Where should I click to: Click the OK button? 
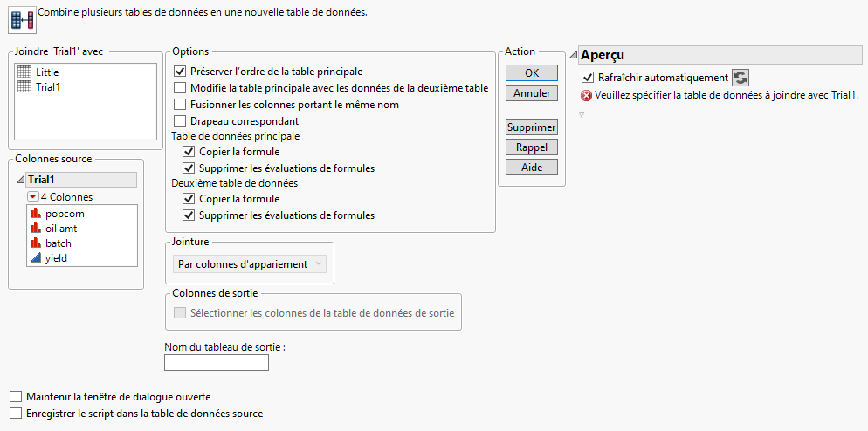click(x=531, y=72)
